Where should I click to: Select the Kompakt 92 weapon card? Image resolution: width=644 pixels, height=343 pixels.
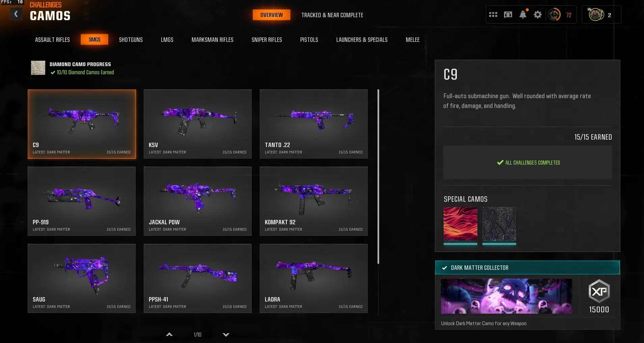tap(314, 201)
